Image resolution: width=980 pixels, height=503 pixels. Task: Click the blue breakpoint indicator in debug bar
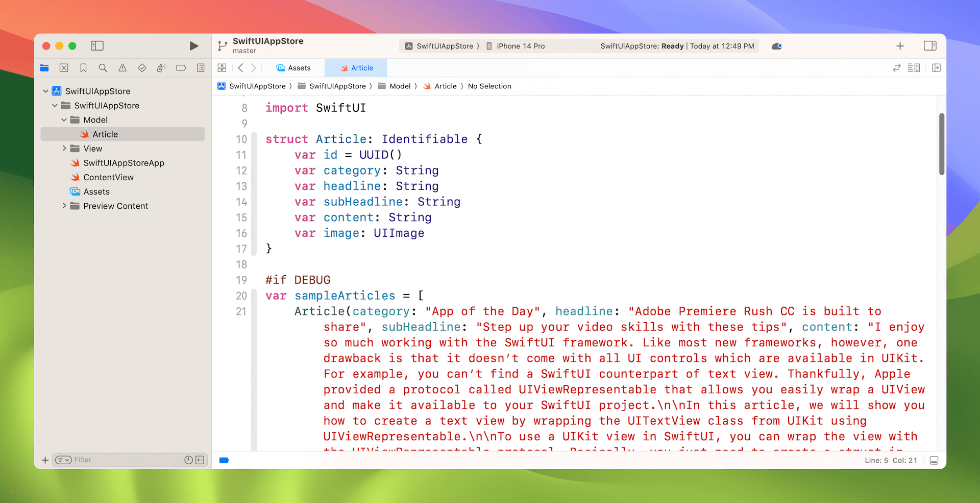pyautogui.click(x=224, y=460)
